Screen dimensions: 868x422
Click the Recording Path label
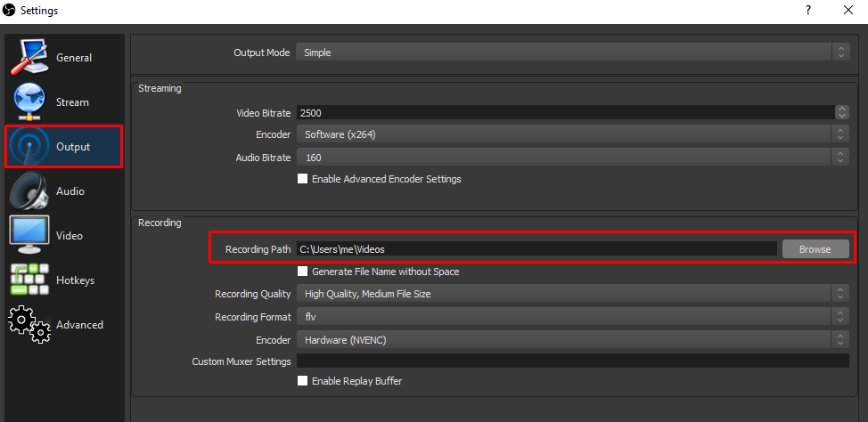[x=258, y=249]
